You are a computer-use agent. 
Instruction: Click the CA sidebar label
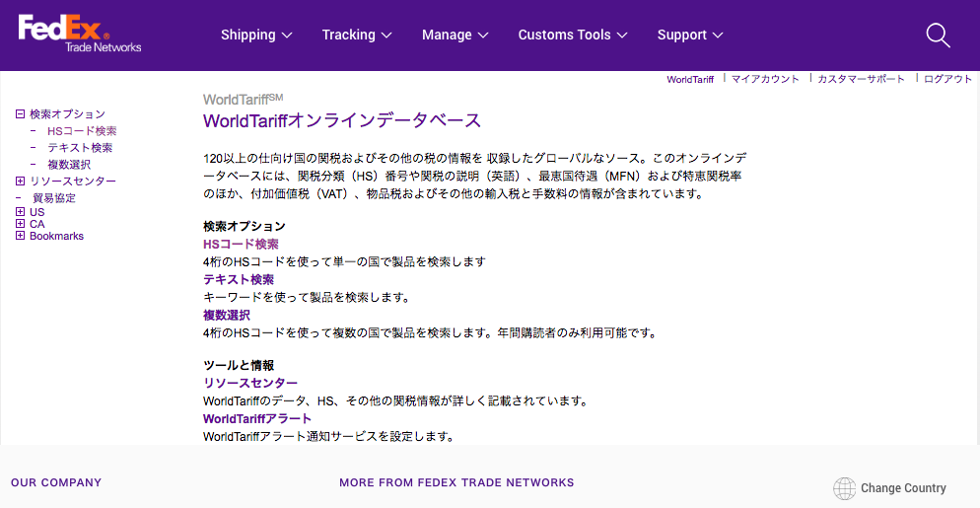coord(36,224)
